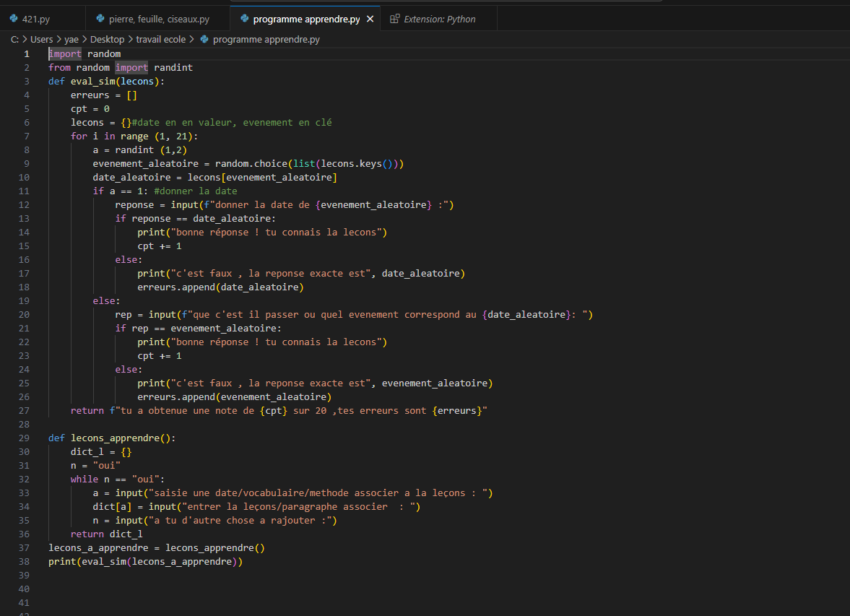The width and height of the screenshot is (850, 616).
Task: Close the programme apprendre.py tab
Action: coord(370,17)
